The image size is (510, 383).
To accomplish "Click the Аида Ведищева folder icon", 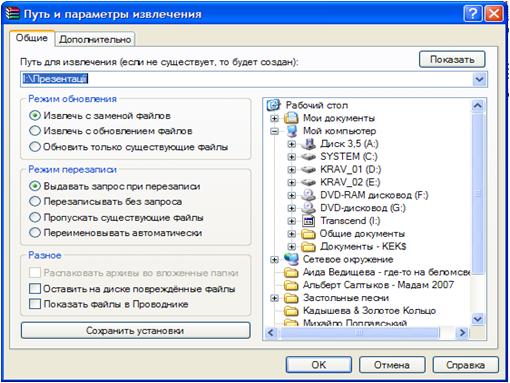I will (x=291, y=272).
